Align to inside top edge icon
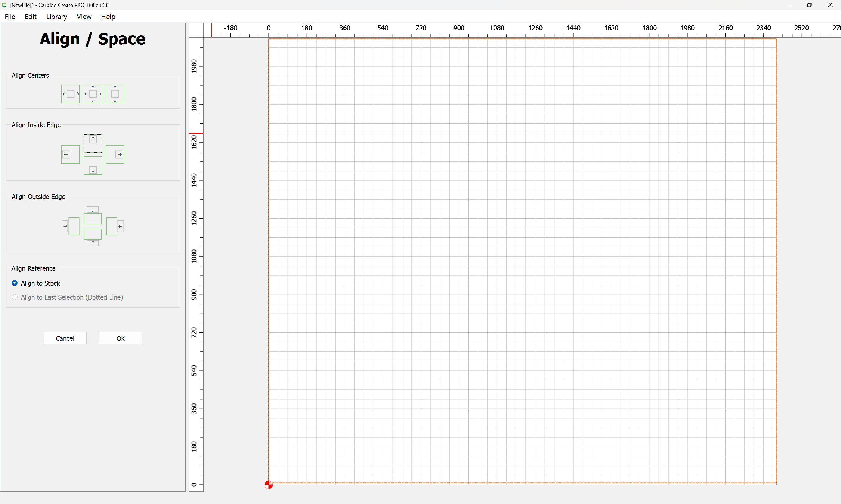The width and height of the screenshot is (841, 504). pos(93,143)
